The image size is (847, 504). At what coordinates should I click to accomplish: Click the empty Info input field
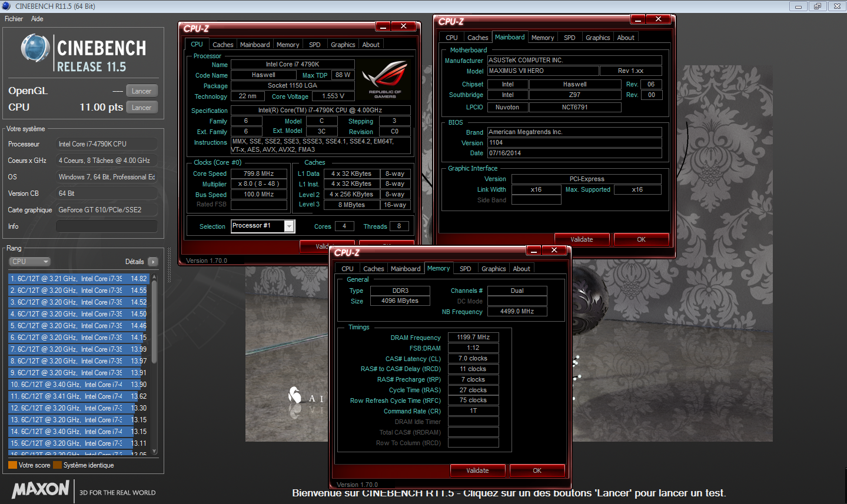(107, 226)
